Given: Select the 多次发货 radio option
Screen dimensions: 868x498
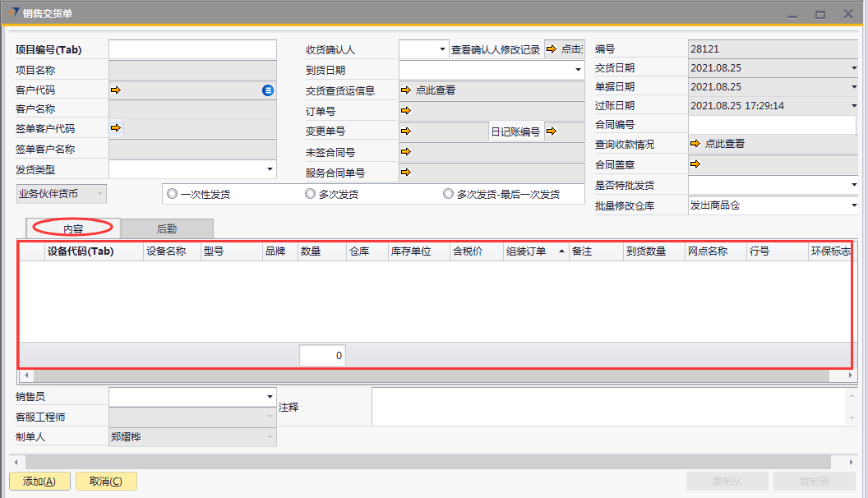Looking at the screenshot, I should pos(310,194).
